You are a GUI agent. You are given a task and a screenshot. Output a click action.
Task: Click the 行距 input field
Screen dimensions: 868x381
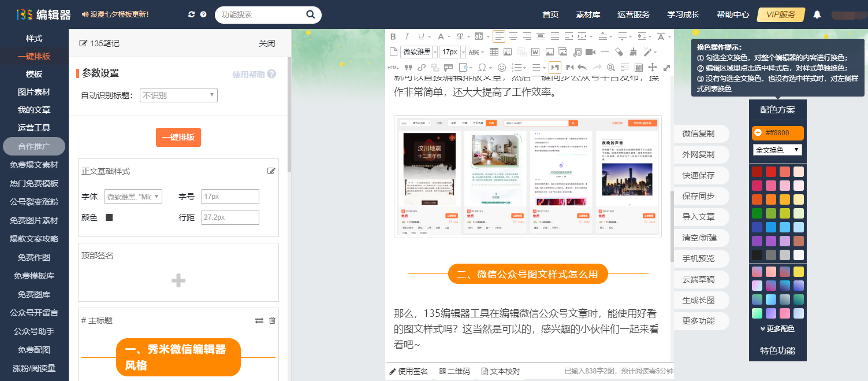click(x=230, y=217)
